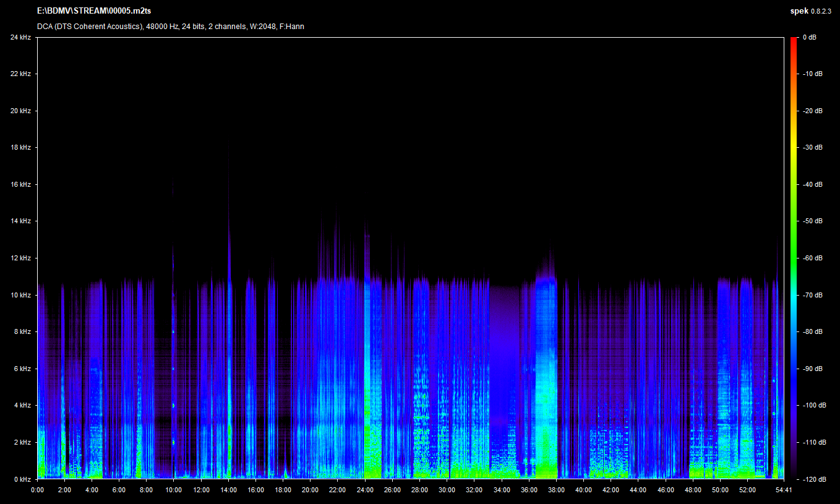Screen dimensions: 840x504
Task: Click the 0:00 time axis marker
Action: (x=37, y=490)
